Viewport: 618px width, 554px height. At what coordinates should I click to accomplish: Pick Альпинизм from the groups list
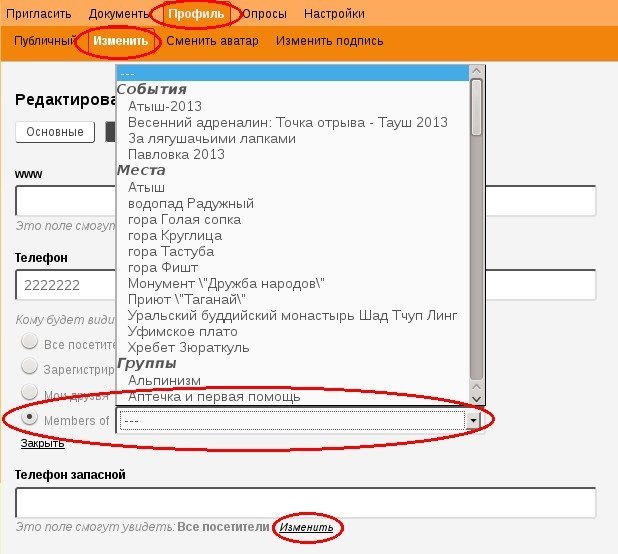tap(164, 380)
